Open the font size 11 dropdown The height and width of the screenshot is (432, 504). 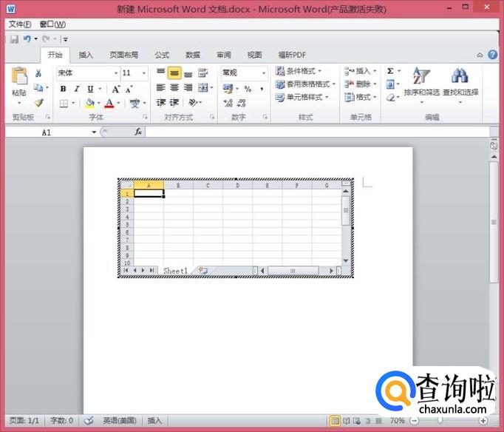click(144, 73)
